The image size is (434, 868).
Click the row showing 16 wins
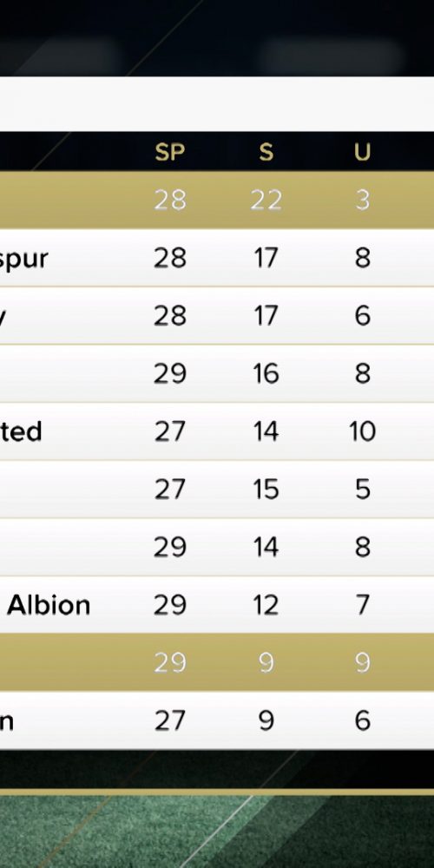[217, 373]
